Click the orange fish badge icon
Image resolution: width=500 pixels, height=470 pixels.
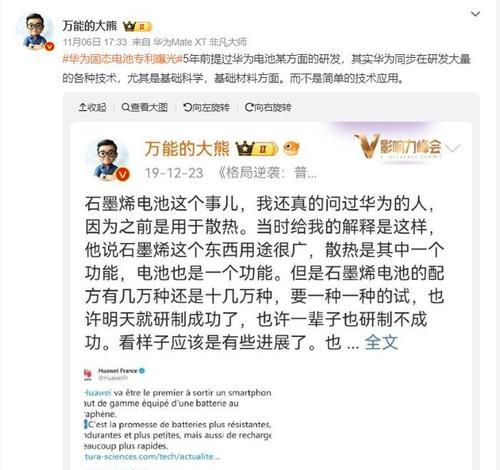point(291,148)
